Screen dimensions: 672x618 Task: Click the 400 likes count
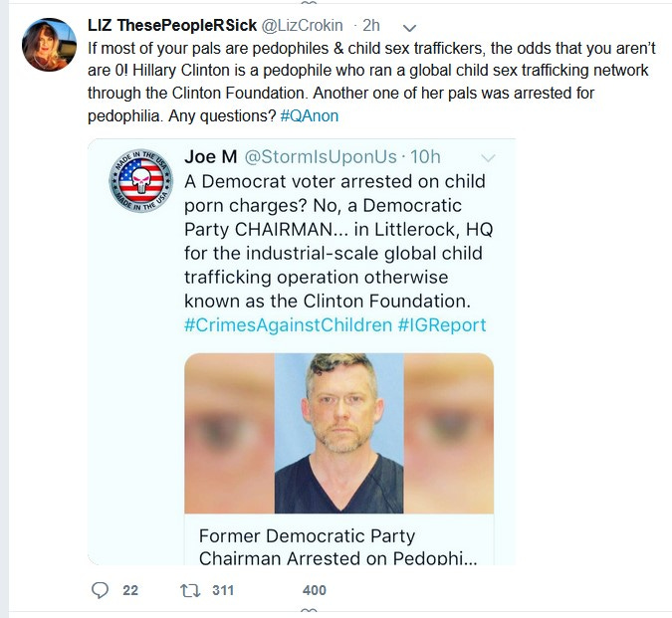[315, 590]
